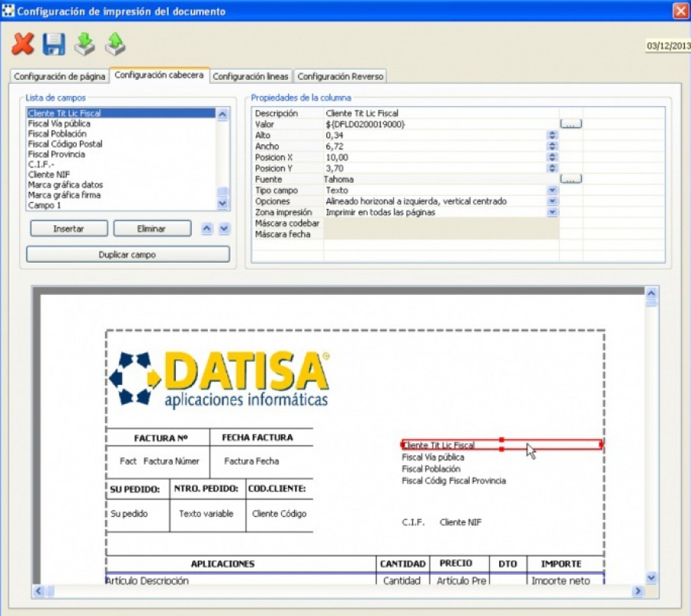Select Cliente Tit Lic Fiscal in field list
This screenshot has width=691, height=616.
[121, 114]
